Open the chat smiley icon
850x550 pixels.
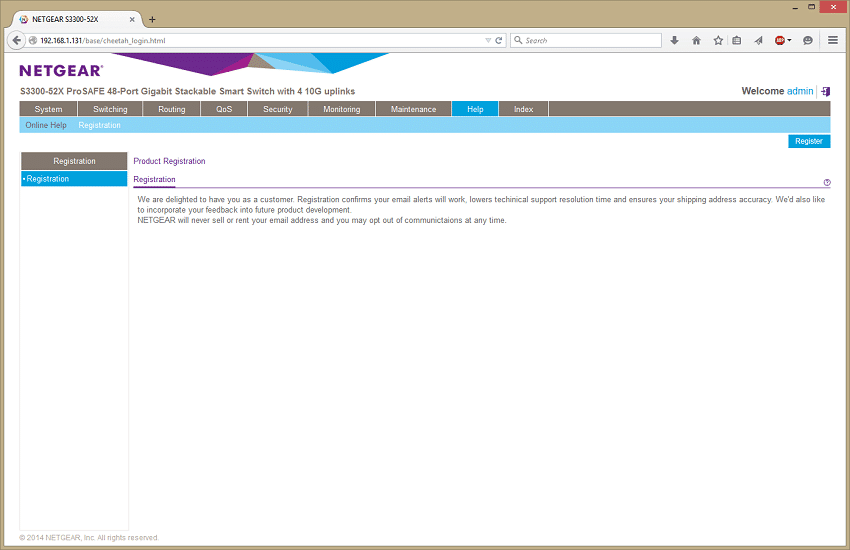tap(808, 41)
